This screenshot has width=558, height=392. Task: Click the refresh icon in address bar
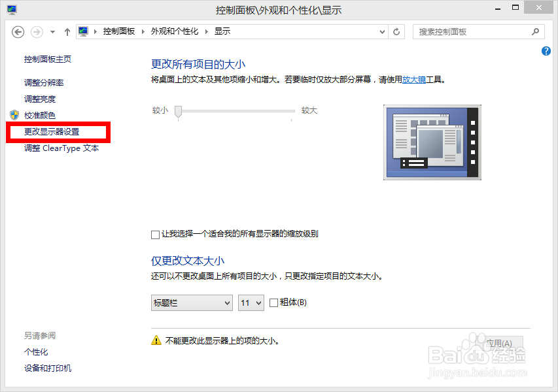pos(396,31)
